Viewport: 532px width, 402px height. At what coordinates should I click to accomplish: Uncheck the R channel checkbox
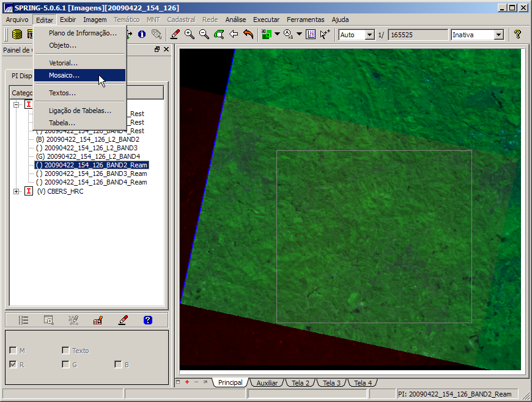[x=13, y=365]
